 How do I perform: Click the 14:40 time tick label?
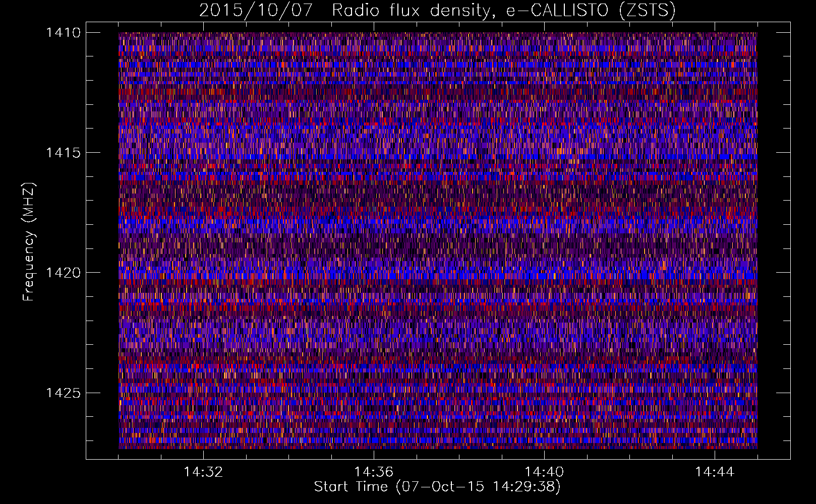pos(544,472)
